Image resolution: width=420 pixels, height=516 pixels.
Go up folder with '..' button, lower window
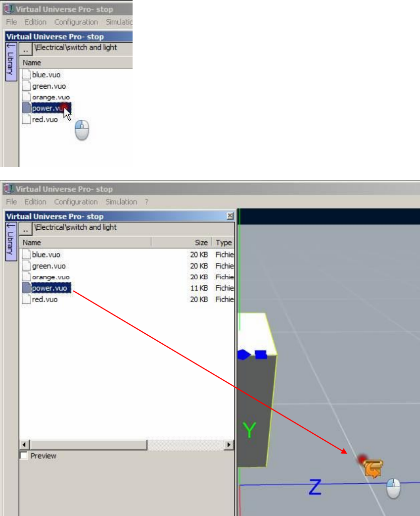[26, 229]
